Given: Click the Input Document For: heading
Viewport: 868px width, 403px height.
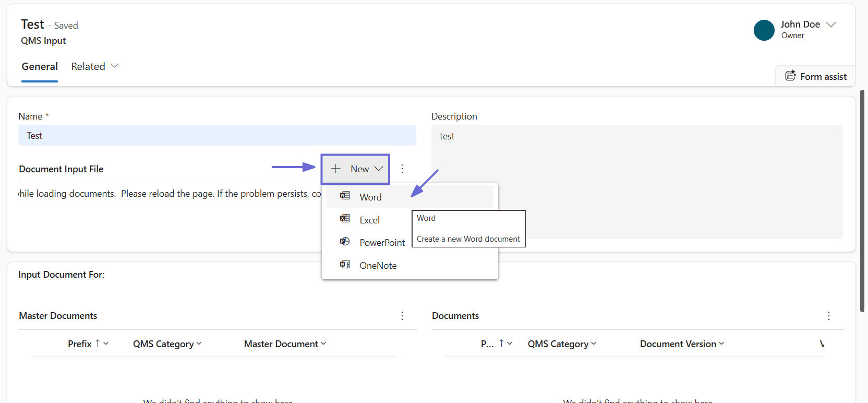Looking at the screenshot, I should (x=62, y=275).
